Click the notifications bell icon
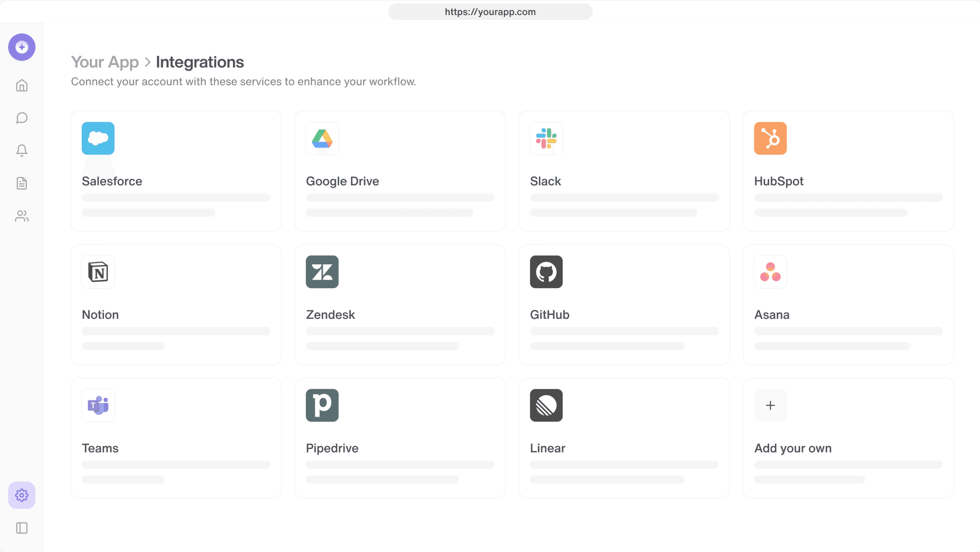The height and width of the screenshot is (552, 980). point(22,151)
